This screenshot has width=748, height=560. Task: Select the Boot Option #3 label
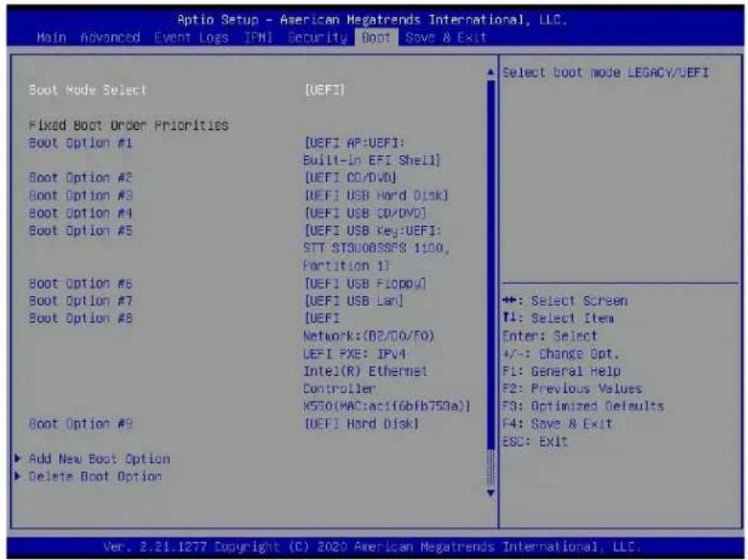(80, 195)
